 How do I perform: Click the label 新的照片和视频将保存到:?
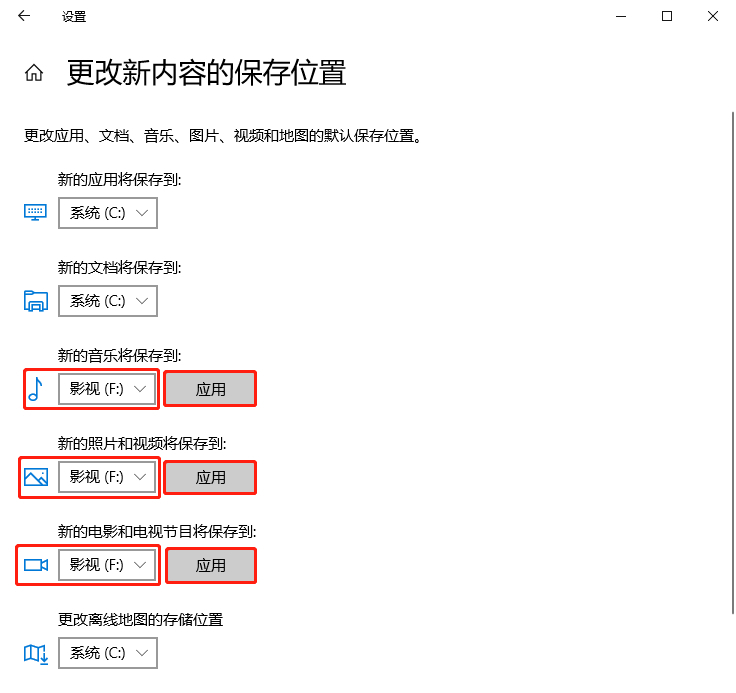click(142, 443)
